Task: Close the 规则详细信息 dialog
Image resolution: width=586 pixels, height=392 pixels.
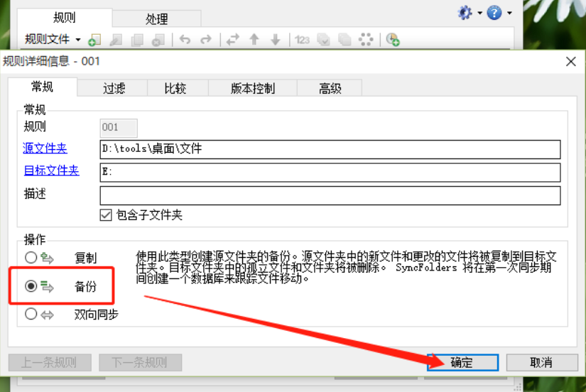Action: (570, 62)
